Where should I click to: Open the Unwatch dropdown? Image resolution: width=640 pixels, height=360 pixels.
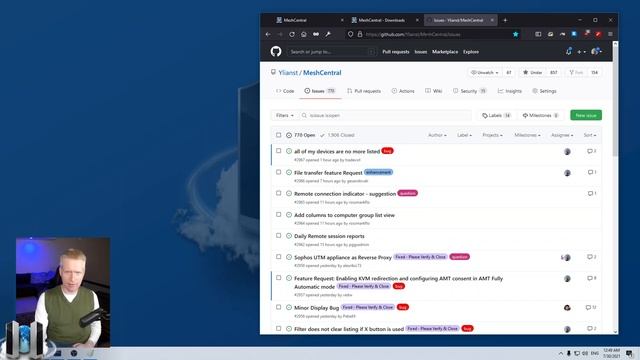coord(484,73)
